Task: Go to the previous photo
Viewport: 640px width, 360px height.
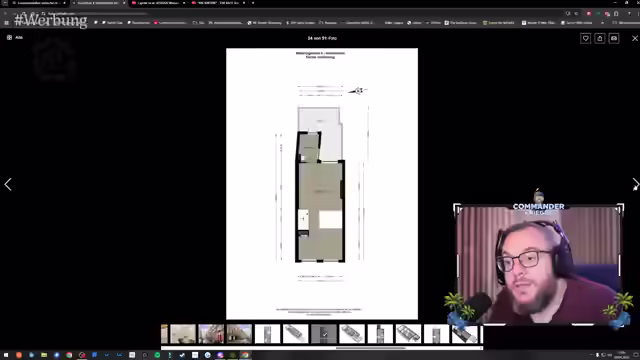Action: click(x=8, y=184)
